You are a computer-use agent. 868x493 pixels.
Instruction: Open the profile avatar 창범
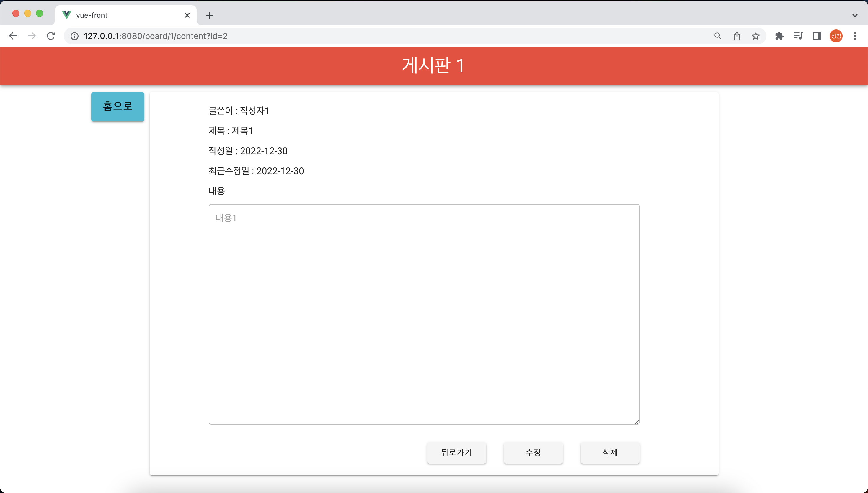click(x=836, y=36)
